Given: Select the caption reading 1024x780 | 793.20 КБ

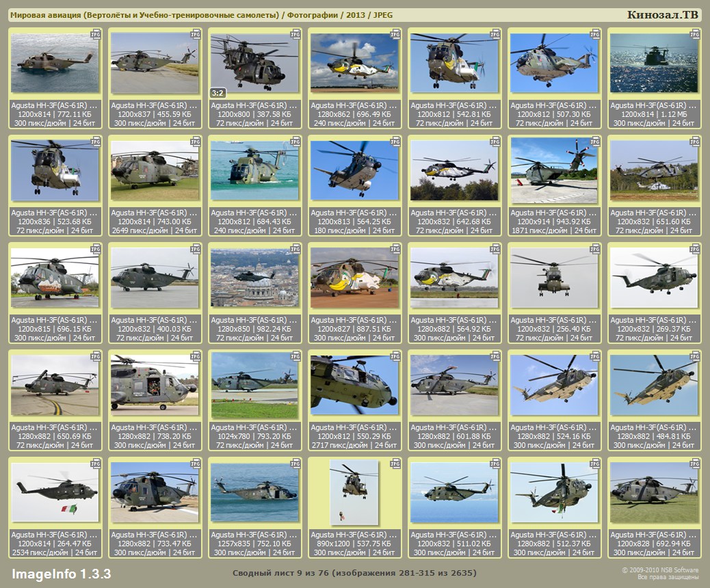Looking at the screenshot, I should 254,436.
